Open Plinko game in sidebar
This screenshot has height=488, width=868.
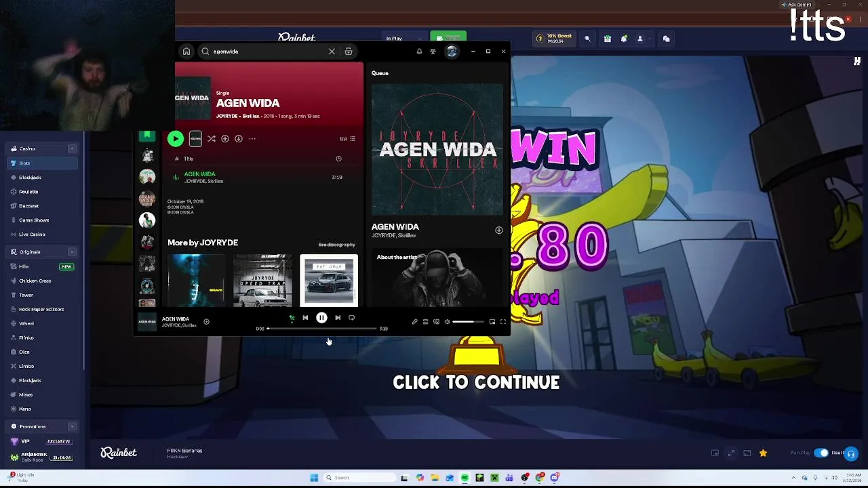(x=26, y=338)
